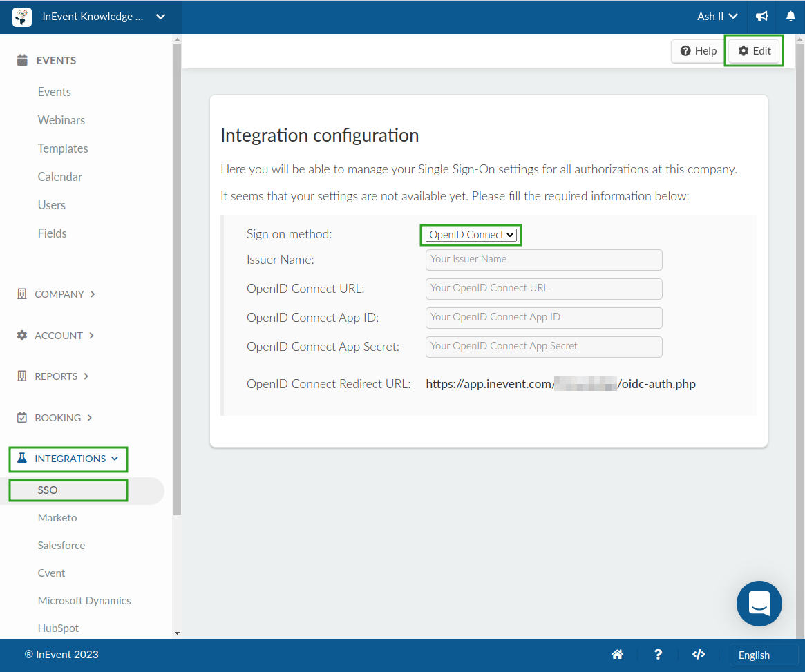Focus the Issuer Name input field
The width and height of the screenshot is (805, 672).
coord(544,260)
